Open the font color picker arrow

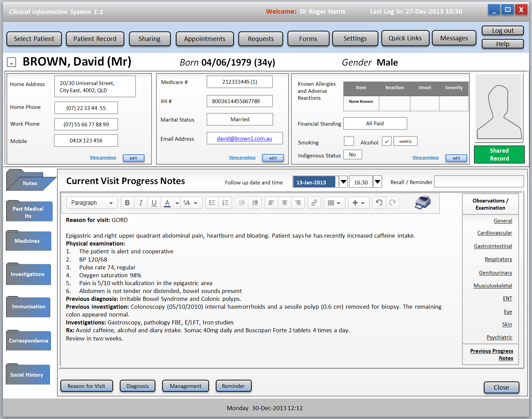pyautogui.click(x=177, y=203)
